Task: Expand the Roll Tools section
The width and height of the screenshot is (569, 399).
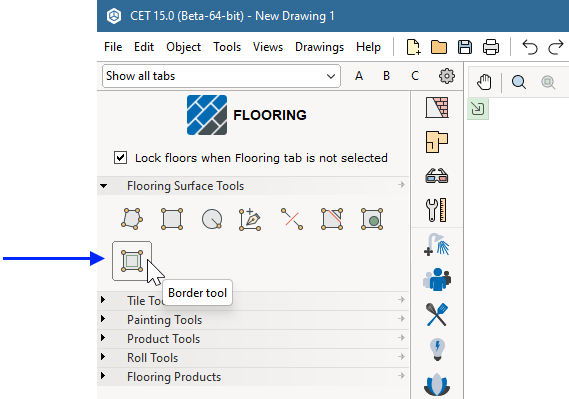Action: click(x=103, y=357)
